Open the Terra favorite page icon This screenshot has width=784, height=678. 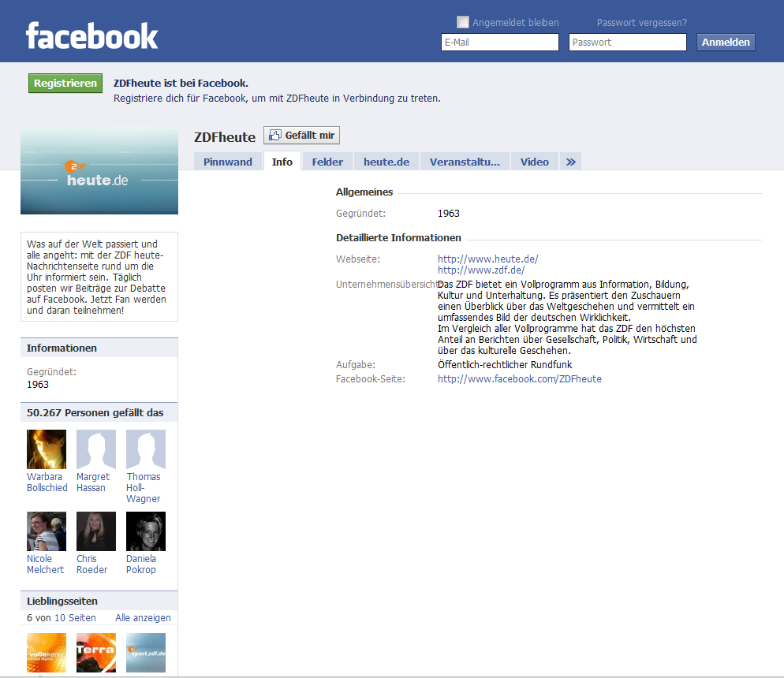point(96,653)
